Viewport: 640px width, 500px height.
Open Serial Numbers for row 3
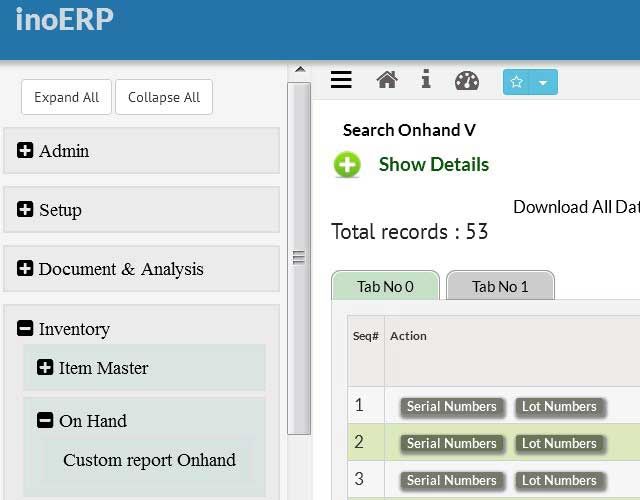pos(452,480)
